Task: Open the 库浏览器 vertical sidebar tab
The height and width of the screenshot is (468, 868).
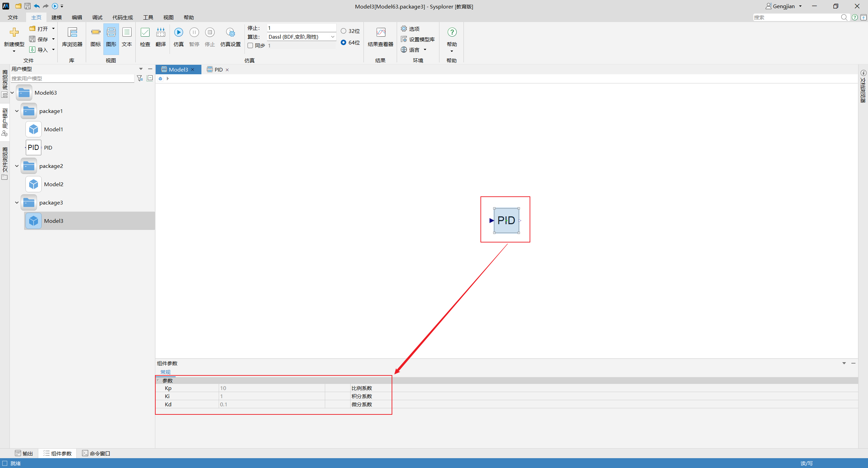Action: coord(5,83)
